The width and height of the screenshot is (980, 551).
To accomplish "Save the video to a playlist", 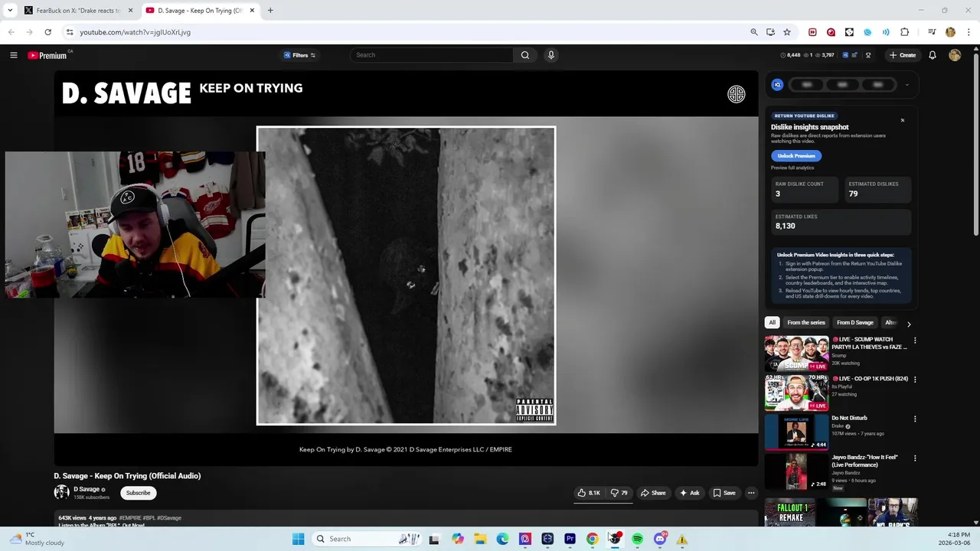I will pyautogui.click(x=724, y=493).
